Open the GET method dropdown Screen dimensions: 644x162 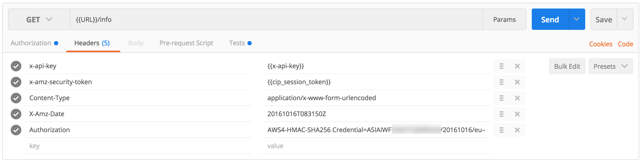pos(39,19)
